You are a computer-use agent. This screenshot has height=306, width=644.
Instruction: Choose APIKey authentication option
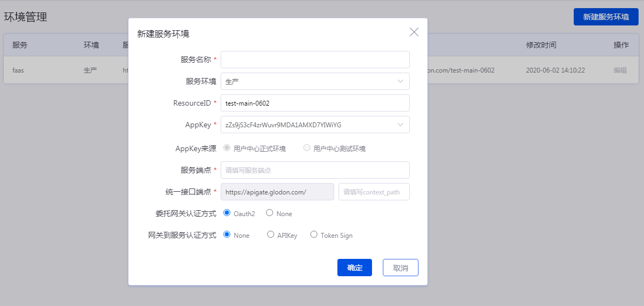tap(271, 235)
